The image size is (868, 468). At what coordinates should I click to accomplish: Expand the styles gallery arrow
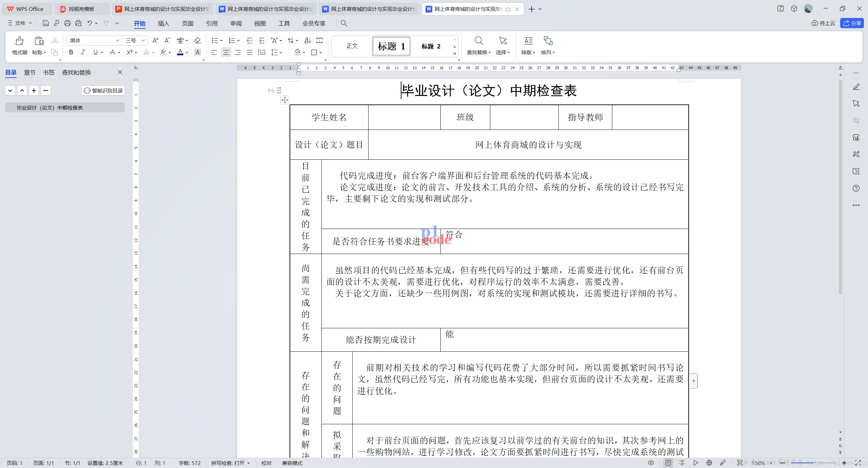(x=454, y=54)
